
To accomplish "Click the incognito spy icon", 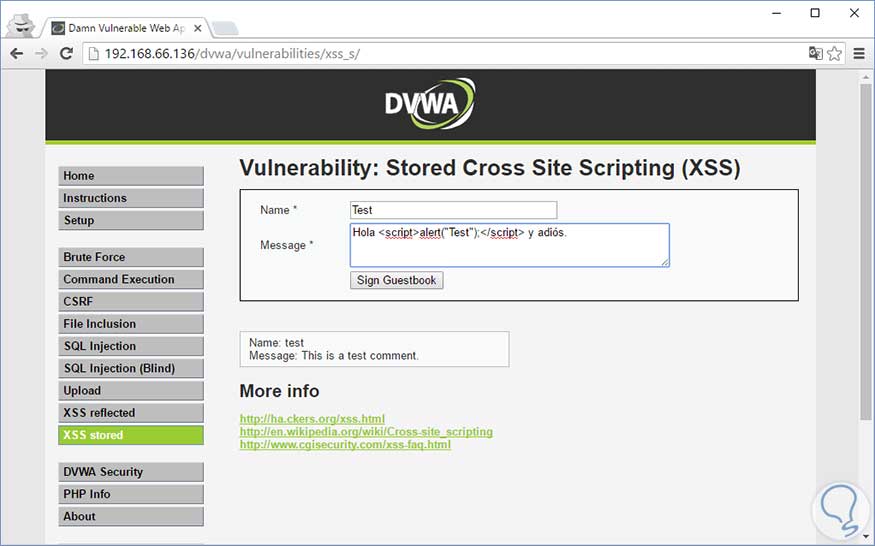I will pyautogui.click(x=21, y=25).
